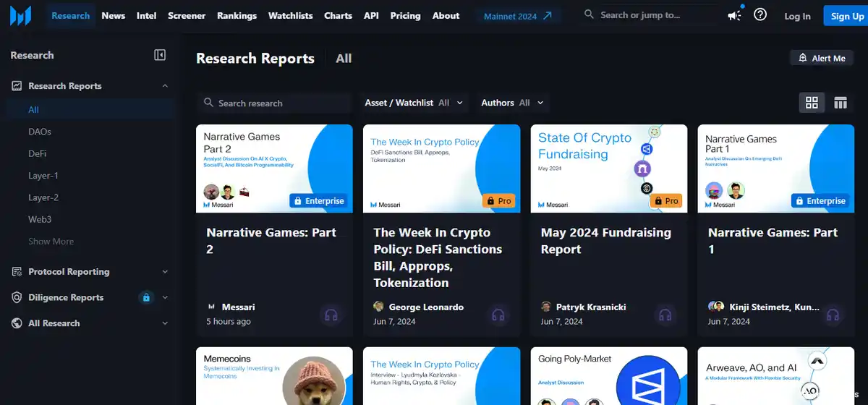Open The Week In Crypto Policy title link
Image resolution: width=868 pixels, height=405 pixels.
coord(438,257)
